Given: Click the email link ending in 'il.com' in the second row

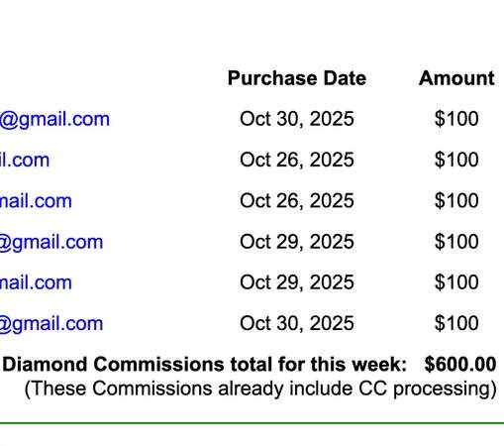Looking at the screenshot, I should (25, 160).
